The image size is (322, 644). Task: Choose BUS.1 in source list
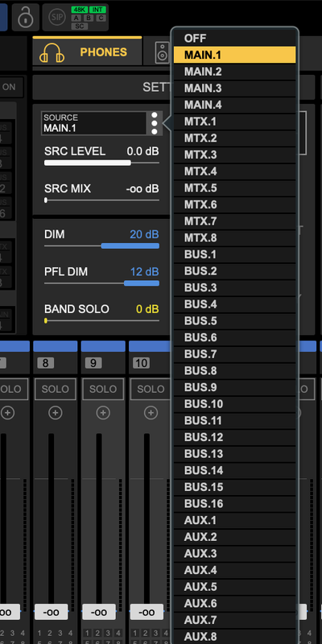tap(234, 254)
